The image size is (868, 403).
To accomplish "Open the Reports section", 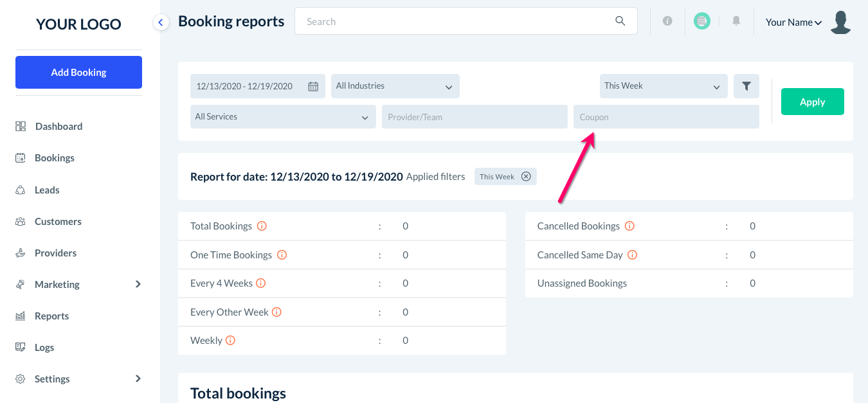I will [51, 316].
